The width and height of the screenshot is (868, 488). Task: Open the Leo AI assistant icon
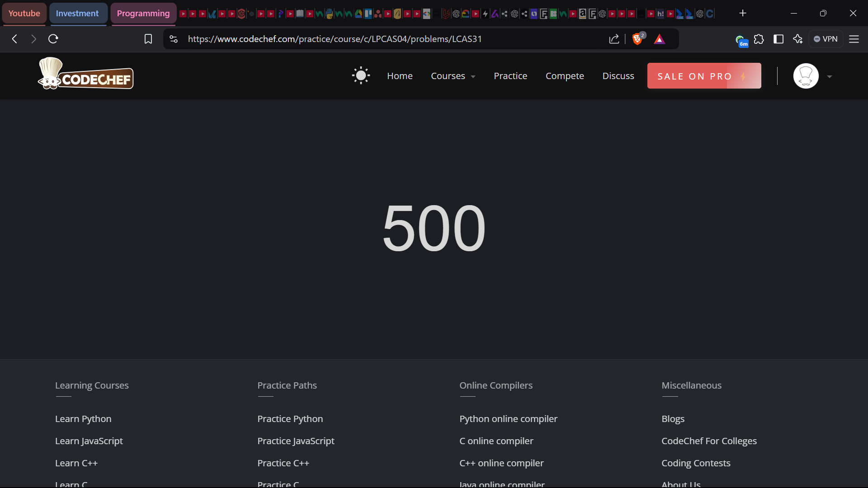pyautogui.click(x=798, y=39)
